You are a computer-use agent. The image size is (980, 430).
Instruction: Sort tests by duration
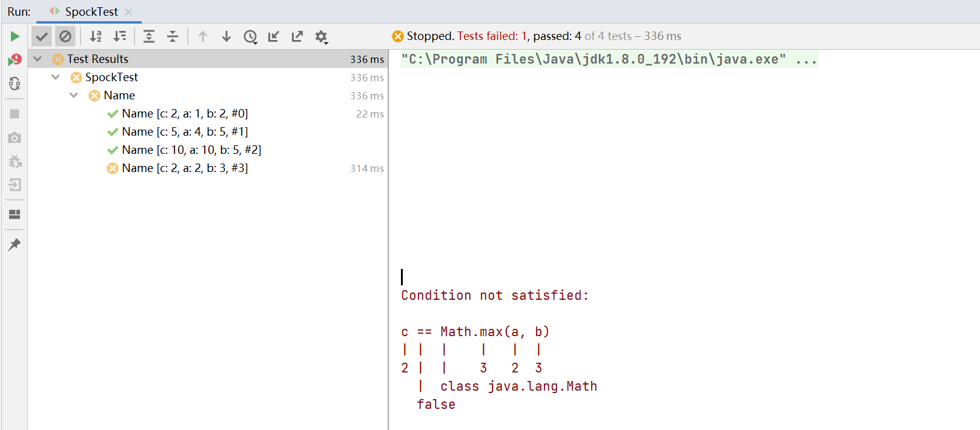click(x=120, y=36)
